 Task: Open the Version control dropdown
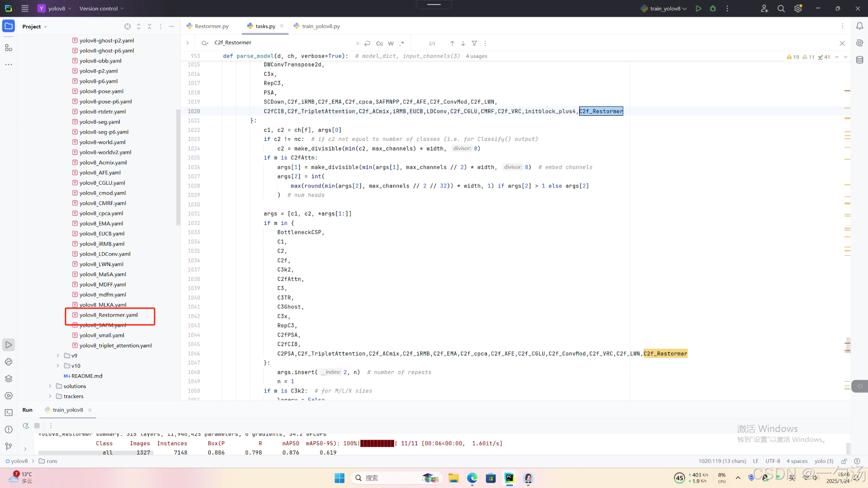tap(101, 9)
